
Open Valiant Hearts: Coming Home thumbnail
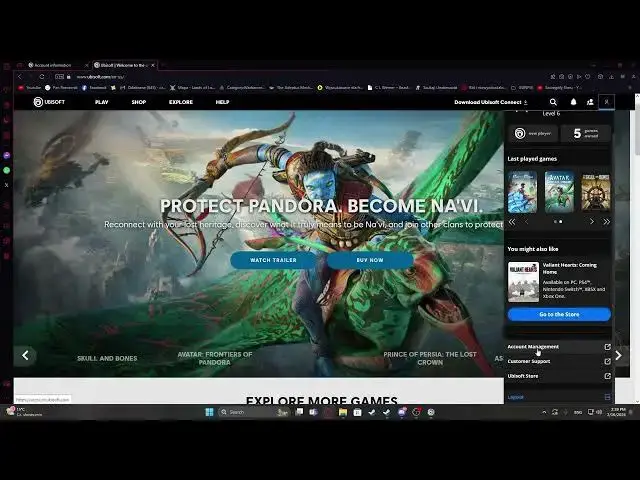point(523,282)
